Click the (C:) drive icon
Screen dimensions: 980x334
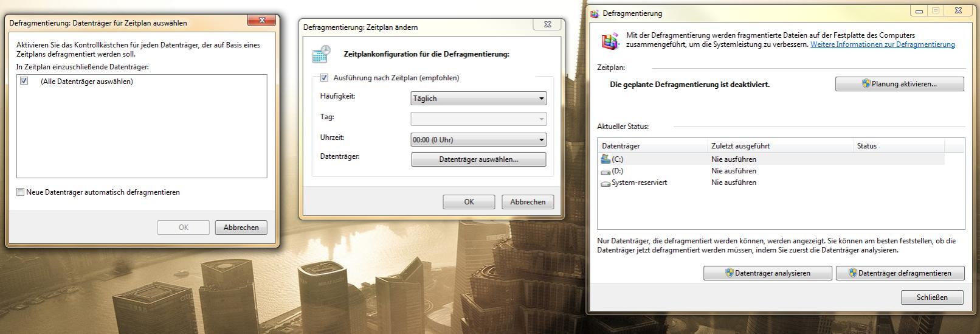pos(605,159)
